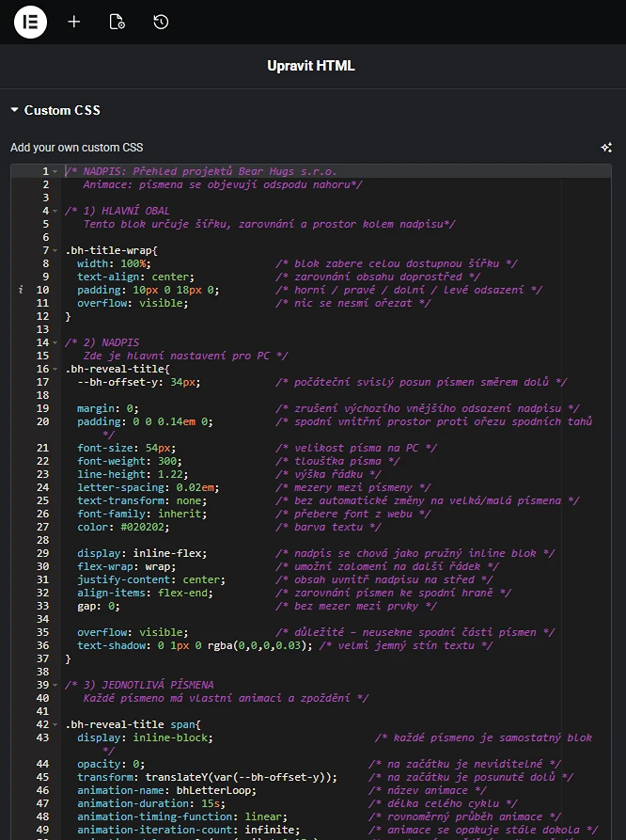This screenshot has width=626, height=840.
Task: Click the text-align: center declaration
Action: [135, 277]
